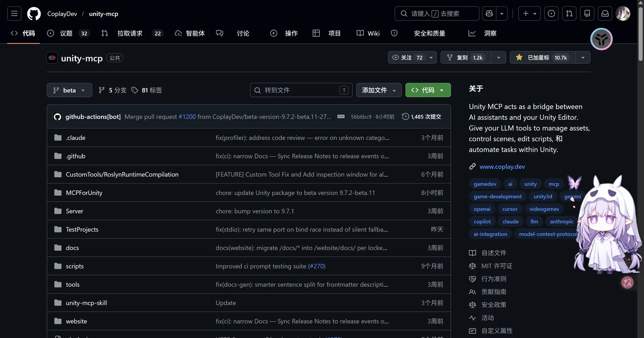Click the tag icon beside 81 标签

[x=135, y=90]
